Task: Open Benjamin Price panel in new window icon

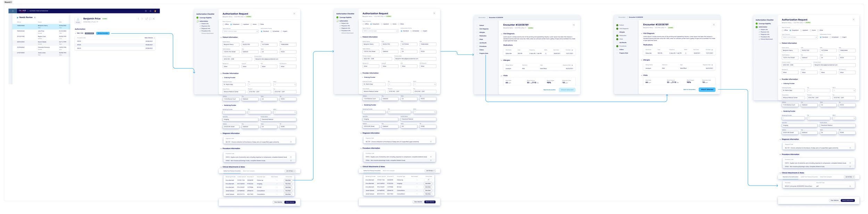Action: pos(147,19)
